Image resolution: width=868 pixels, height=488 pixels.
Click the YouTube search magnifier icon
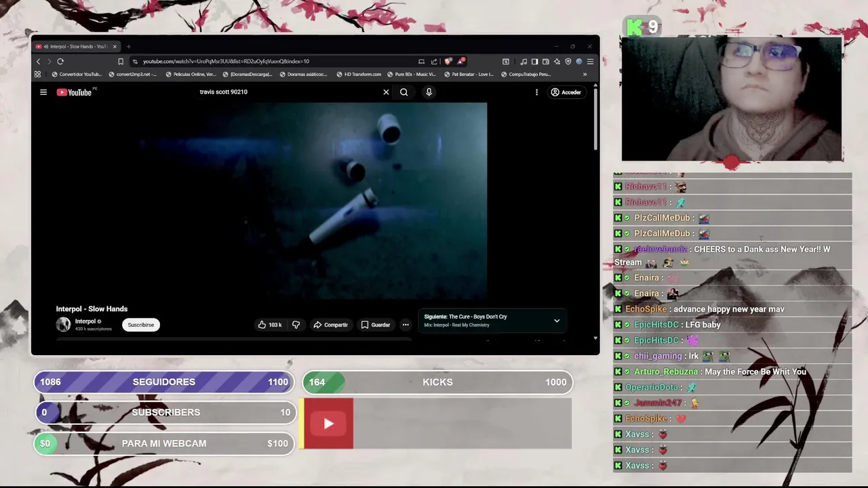coord(404,92)
